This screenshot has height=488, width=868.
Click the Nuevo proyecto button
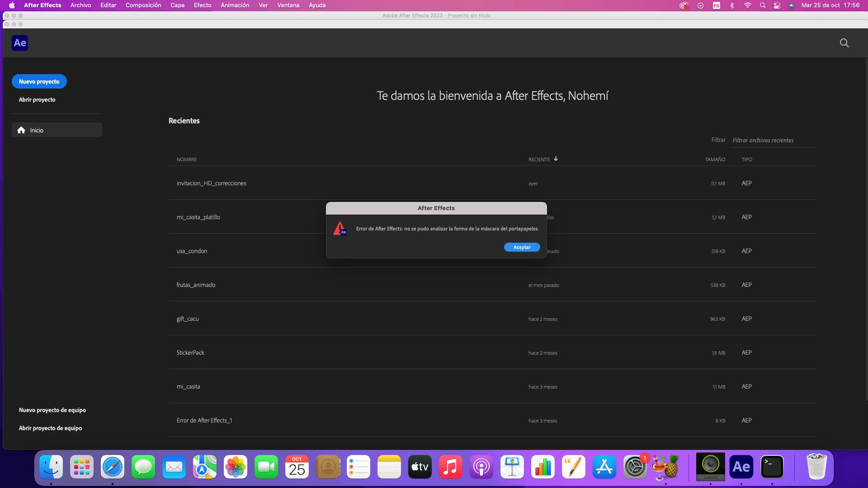(39, 81)
